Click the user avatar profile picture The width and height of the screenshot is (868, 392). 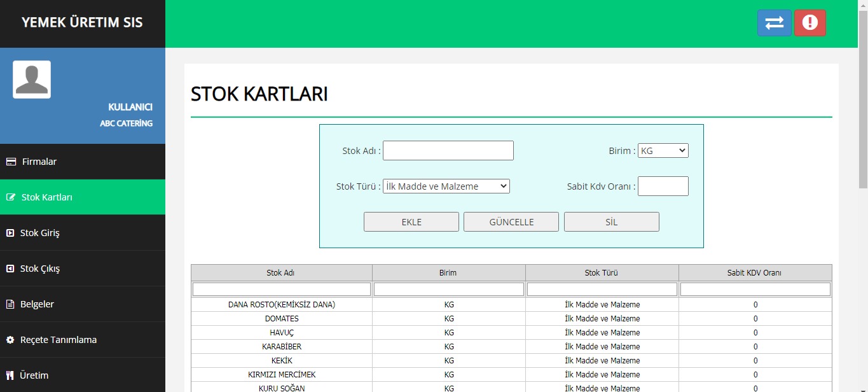pyautogui.click(x=32, y=80)
